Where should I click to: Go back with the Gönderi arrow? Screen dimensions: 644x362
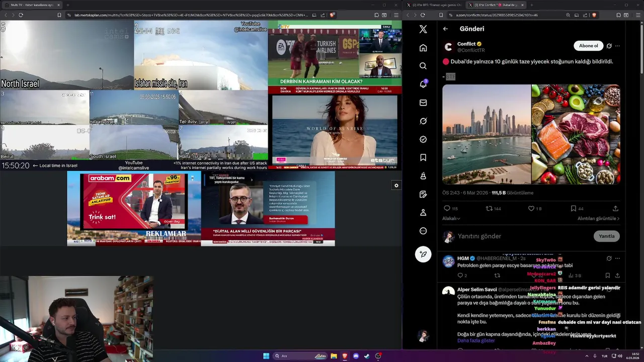[x=445, y=29]
